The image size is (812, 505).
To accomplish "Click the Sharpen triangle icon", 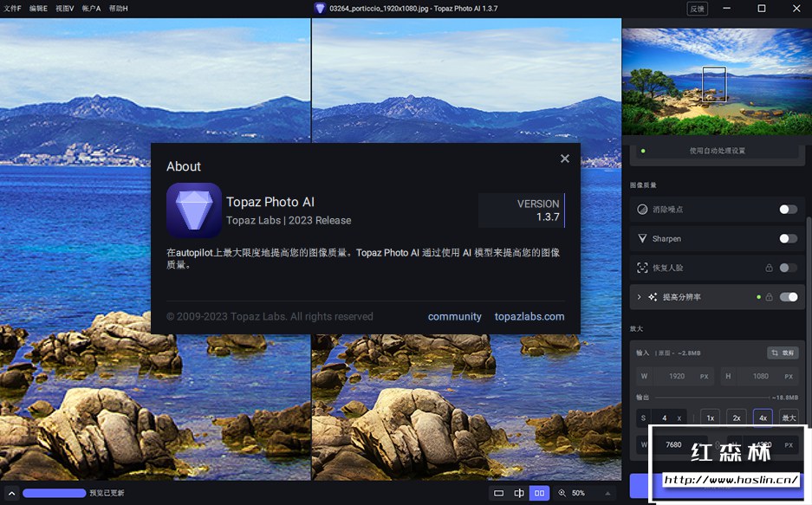I will 642,238.
